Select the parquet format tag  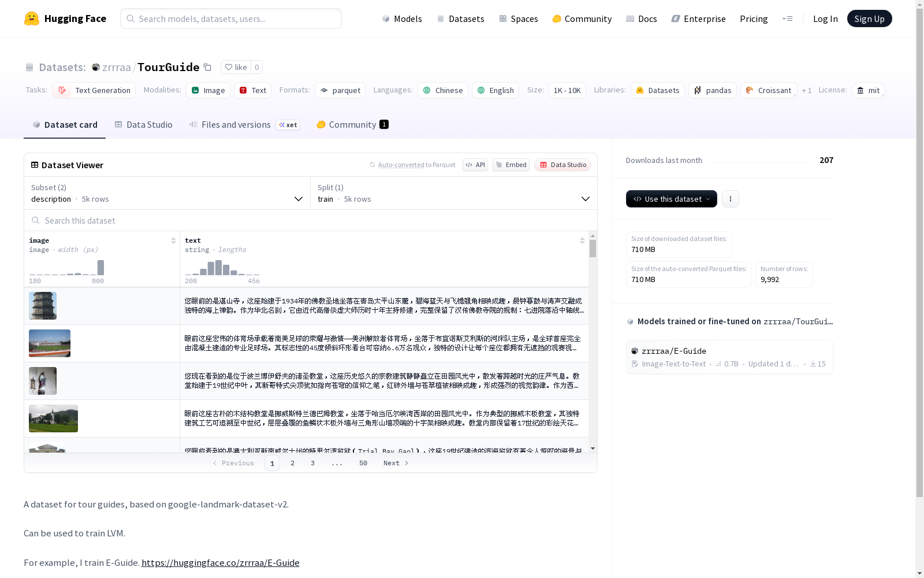coord(340,90)
